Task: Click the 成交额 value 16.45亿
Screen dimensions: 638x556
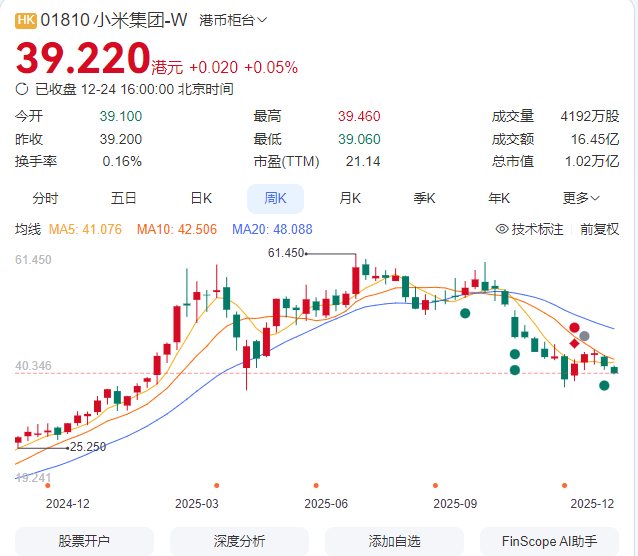Action: [595, 139]
